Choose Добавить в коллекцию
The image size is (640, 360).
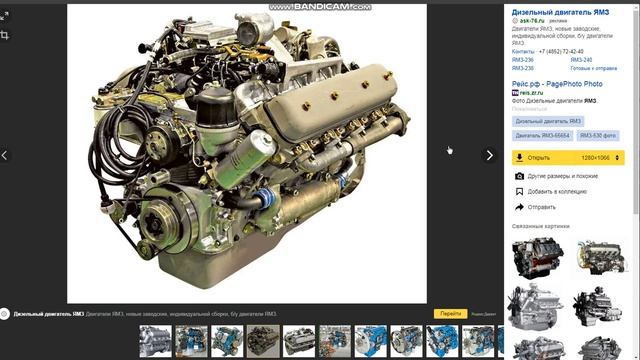[557, 191]
